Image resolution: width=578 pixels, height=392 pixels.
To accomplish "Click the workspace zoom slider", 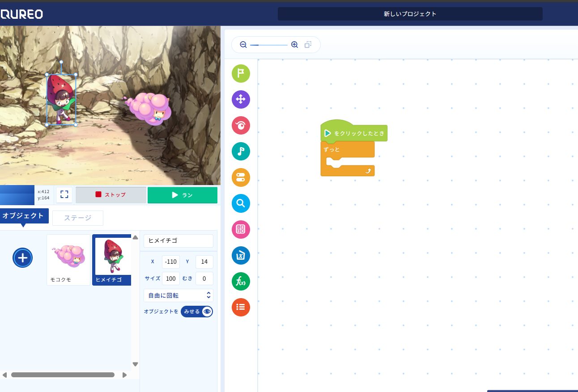I will click(268, 45).
